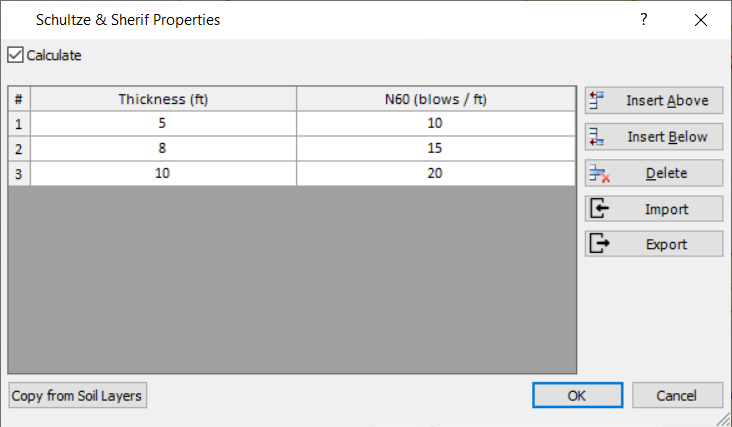
Task: Click the Thickness (ft) column header
Action: click(x=163, y=99)
